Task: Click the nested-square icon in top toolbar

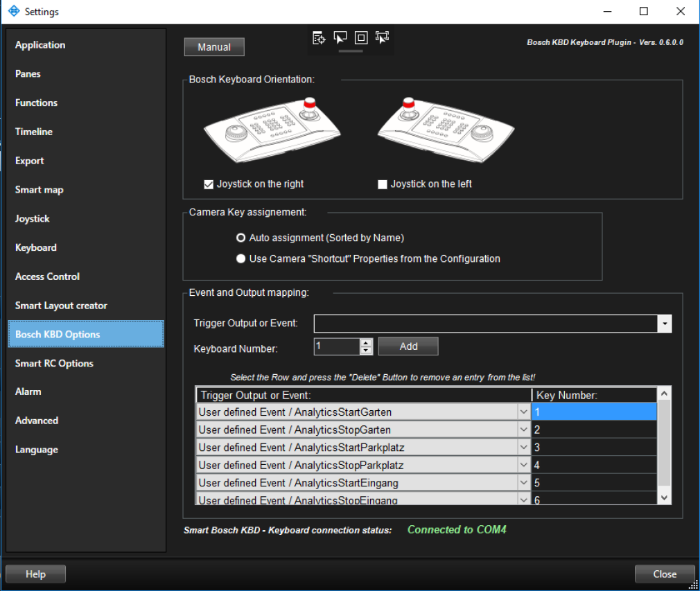Action: pyautogui.click(x=361, y=38)
